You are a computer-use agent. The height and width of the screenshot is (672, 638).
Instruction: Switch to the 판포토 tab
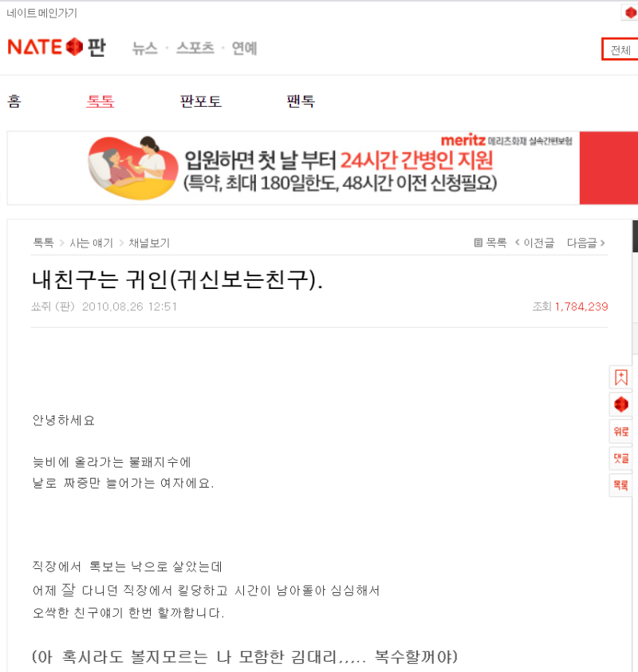point(200,101)
